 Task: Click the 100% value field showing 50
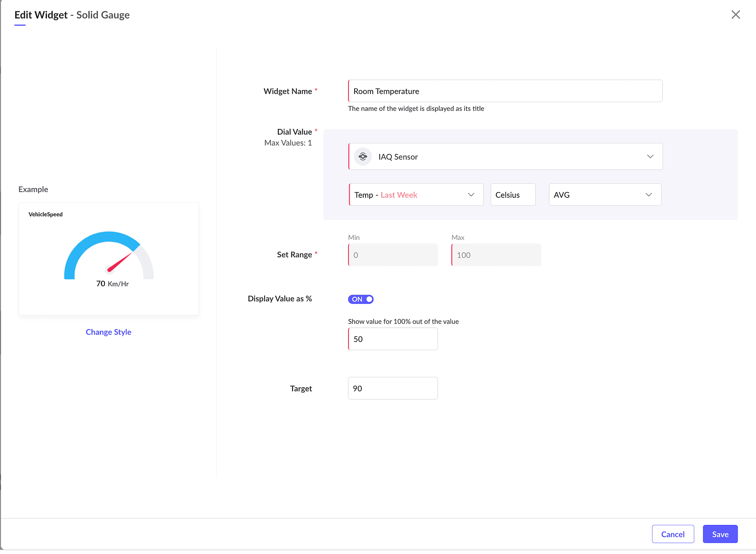tap(393, 339)
